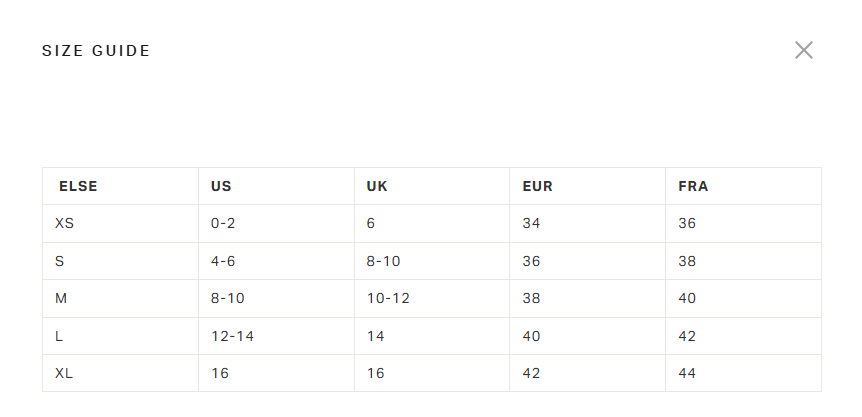Click US size 12-14 cell

tap(232, 336)
